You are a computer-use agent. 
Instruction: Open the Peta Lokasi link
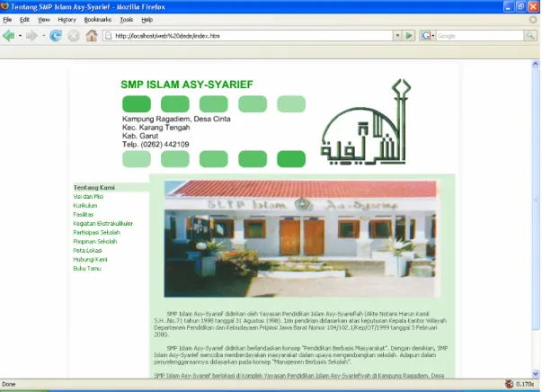[x=87, y=250]
